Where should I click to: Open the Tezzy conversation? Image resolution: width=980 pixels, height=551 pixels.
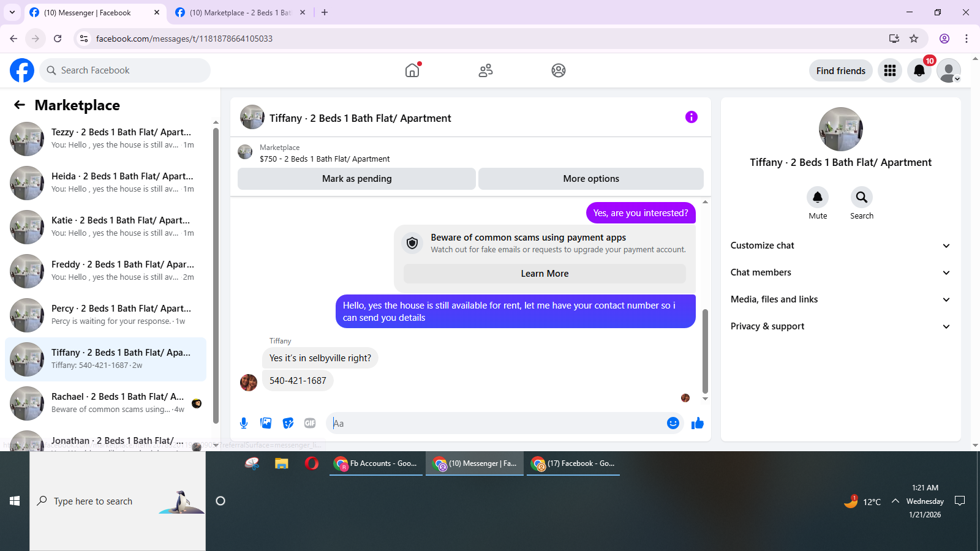105,139
